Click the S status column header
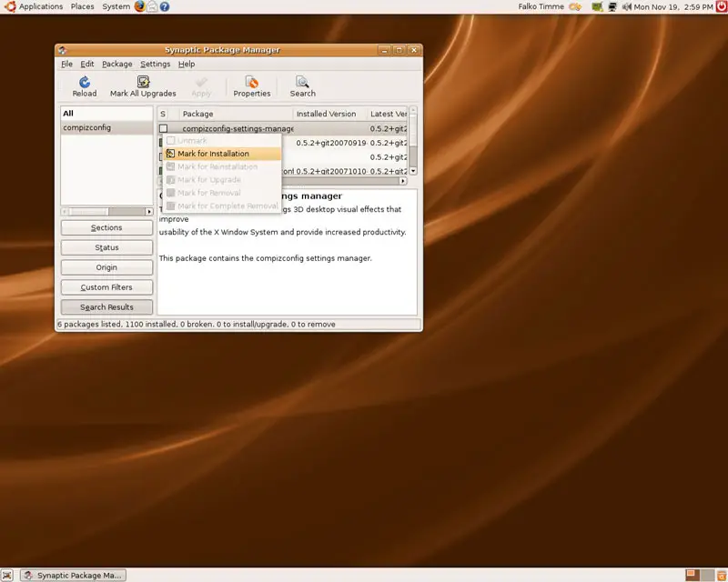728x582 pixels. click(163, 114)
